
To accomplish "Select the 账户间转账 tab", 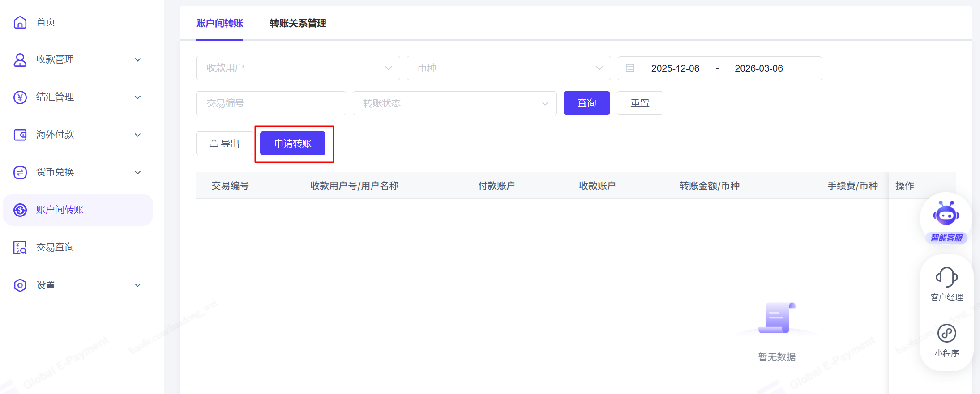I will (x=219, y=23).
